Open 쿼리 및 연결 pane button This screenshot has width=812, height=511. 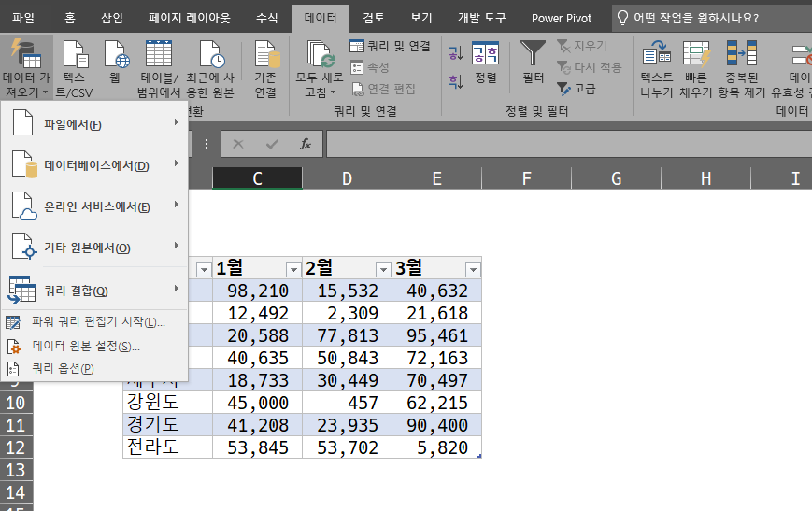pos(391,46)
